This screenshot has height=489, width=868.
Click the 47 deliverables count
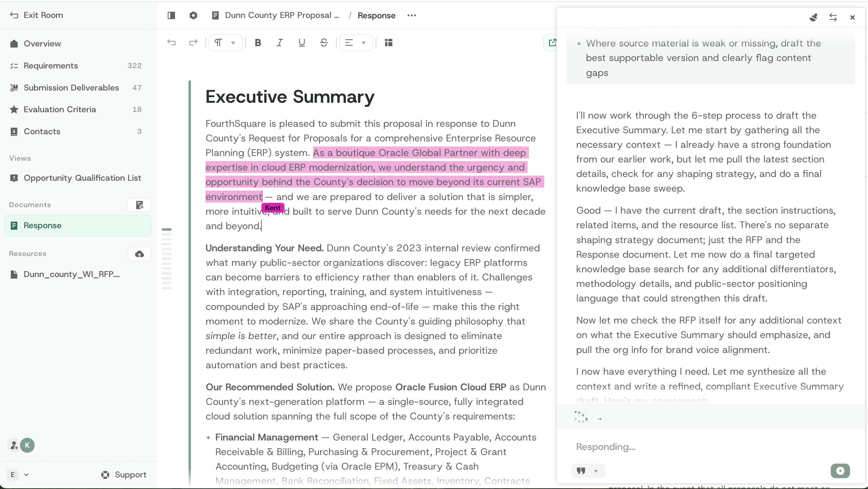click(x=137, y=88)
